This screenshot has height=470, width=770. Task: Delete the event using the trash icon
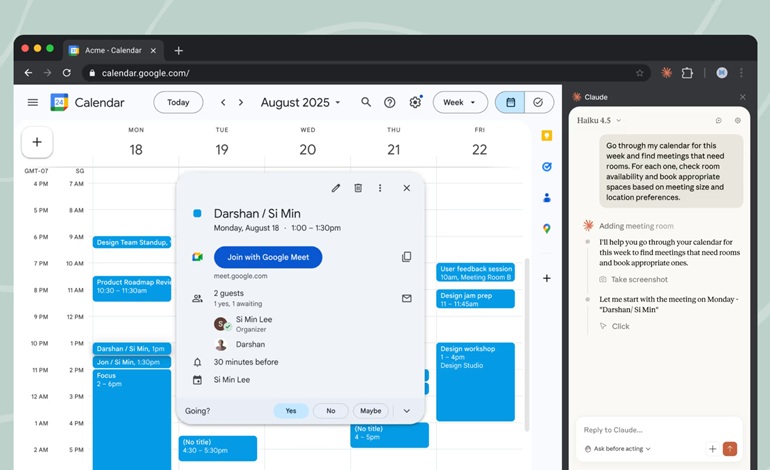tap(358, 188)
